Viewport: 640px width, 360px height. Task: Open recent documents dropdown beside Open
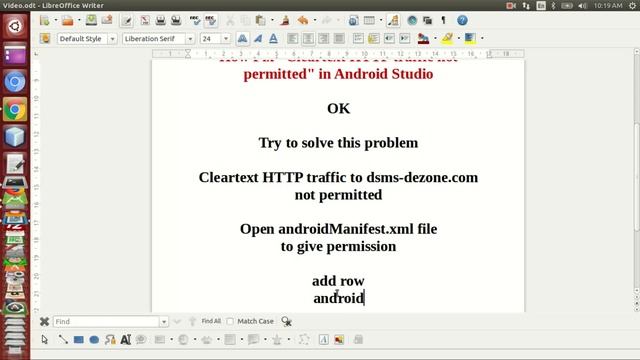coord(79,20)
